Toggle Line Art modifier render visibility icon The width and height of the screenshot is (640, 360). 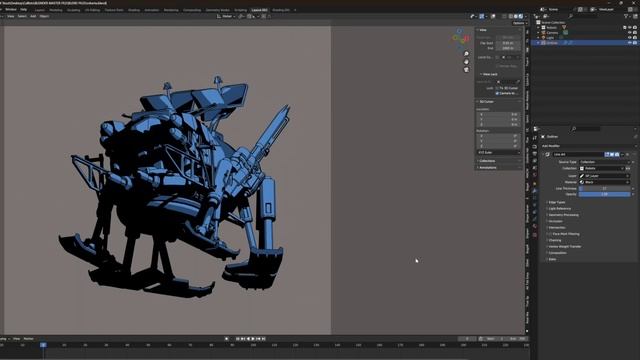(x=617, y=155)
